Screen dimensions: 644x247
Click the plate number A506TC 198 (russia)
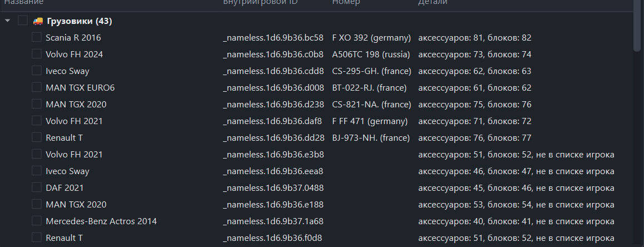[371, 55]
